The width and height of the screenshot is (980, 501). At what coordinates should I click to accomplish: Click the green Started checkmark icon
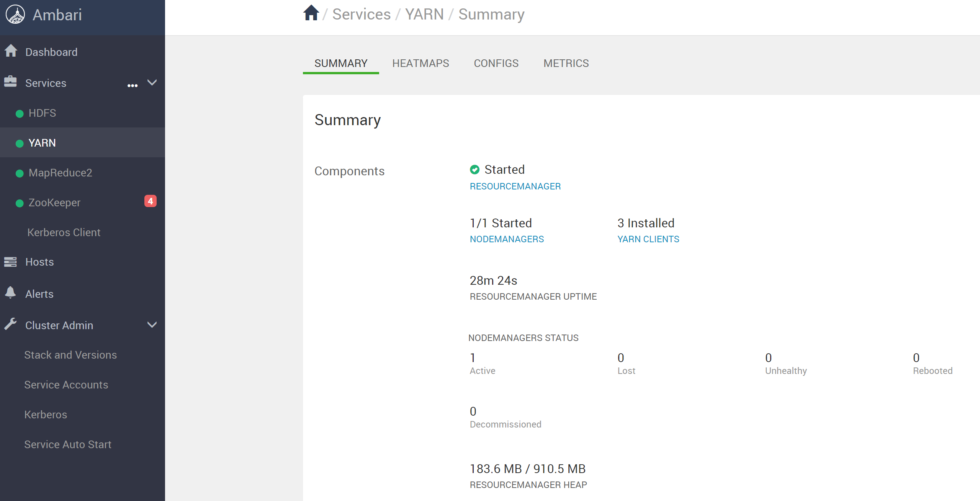pos(474,170)
